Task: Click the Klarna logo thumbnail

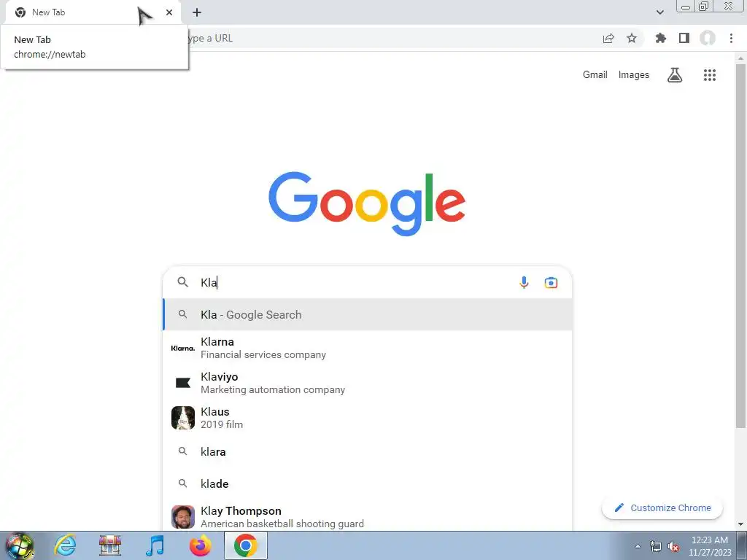Action: click(x=183, y=348)
